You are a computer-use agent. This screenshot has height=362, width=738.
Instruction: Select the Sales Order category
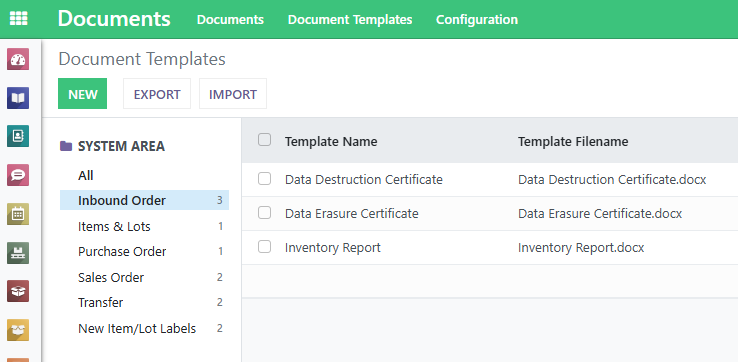[x=144, y=277]
